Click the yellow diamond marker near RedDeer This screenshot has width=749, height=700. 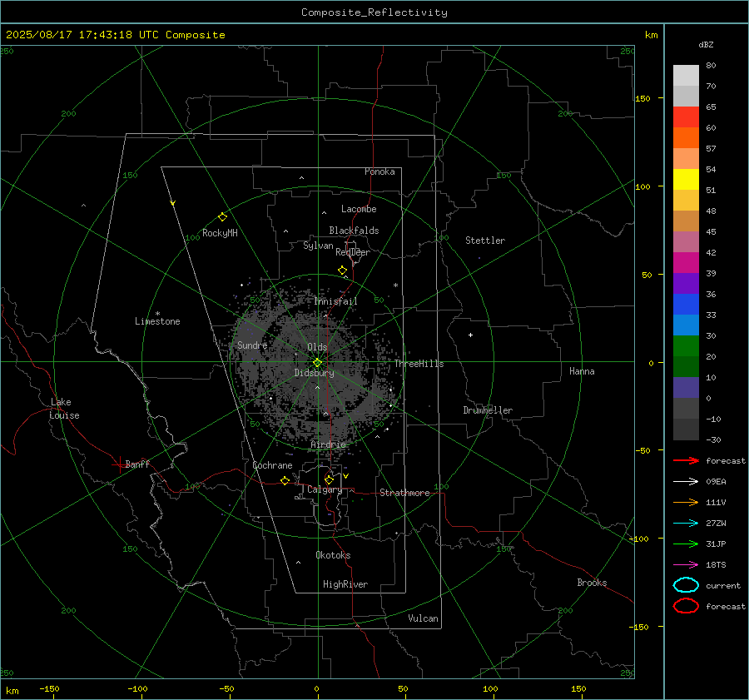click(342, 271)
